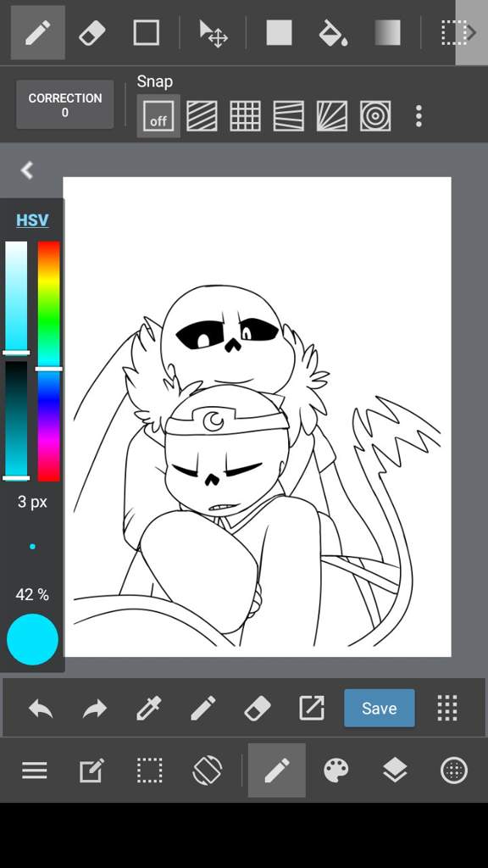Image resolution: width=488 pixels, height=868 pixels.
Task: Undo the last stroke
Action: [x=41, y=708]
